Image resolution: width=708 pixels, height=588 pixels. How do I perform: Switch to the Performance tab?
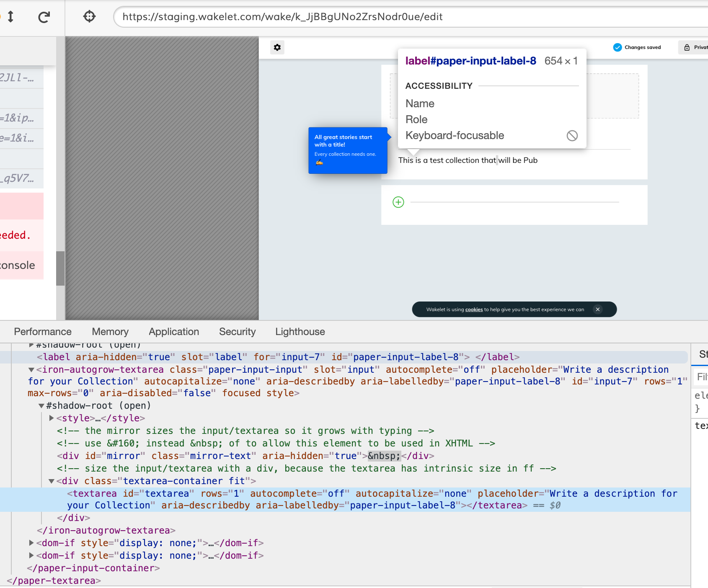42,331
